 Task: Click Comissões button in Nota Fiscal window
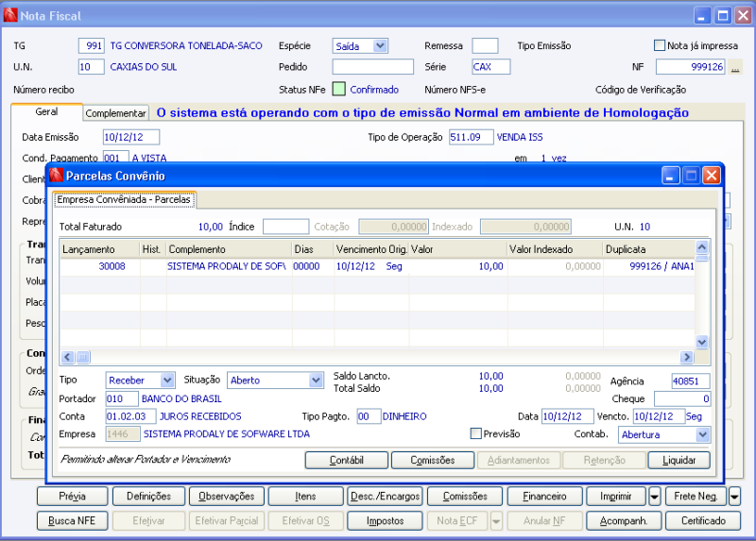tap(465, 496)
